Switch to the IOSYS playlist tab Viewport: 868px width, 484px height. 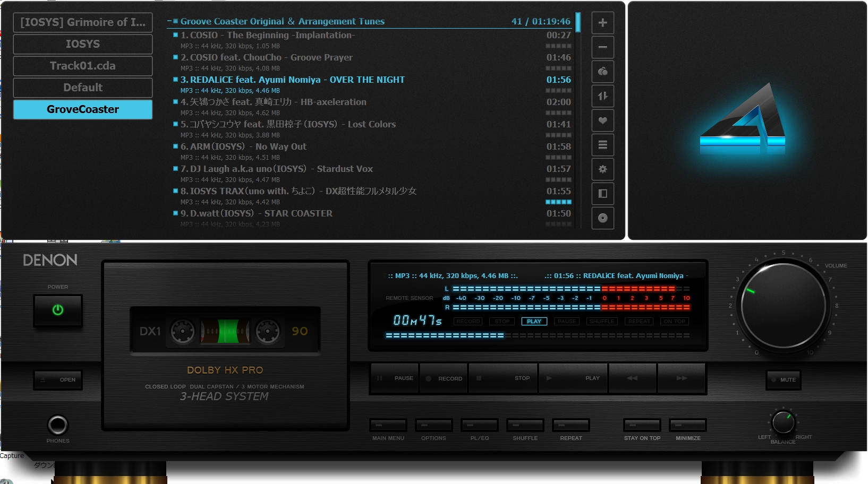tap(83, 44)
